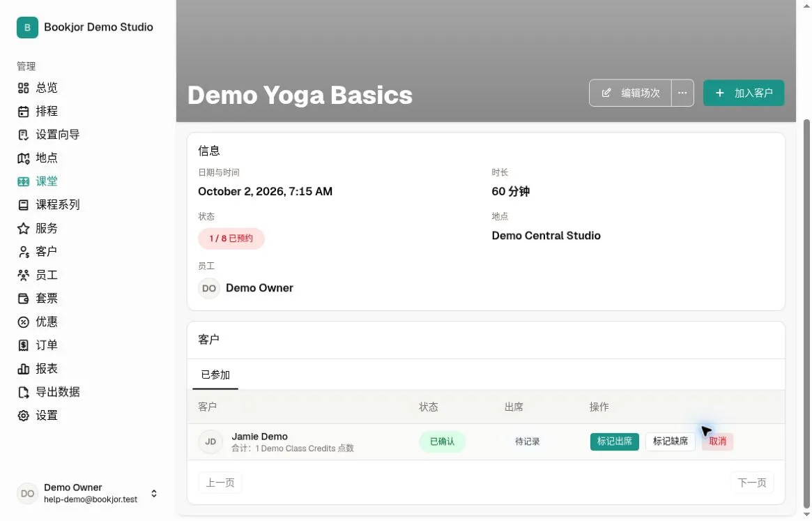Open the 报表 chart icon
This screenshot has width=812, height=521.
tap(23, 369)
